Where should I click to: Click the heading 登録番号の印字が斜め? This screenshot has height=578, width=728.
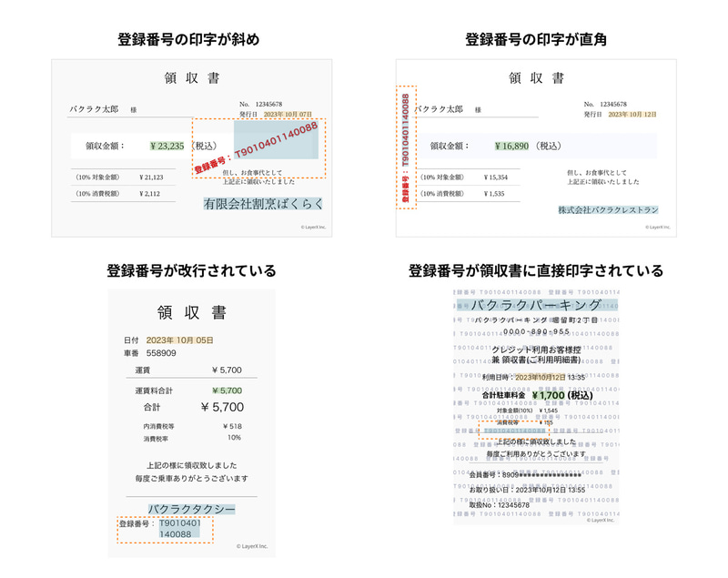pyautogui.click(x=188, y=39)
